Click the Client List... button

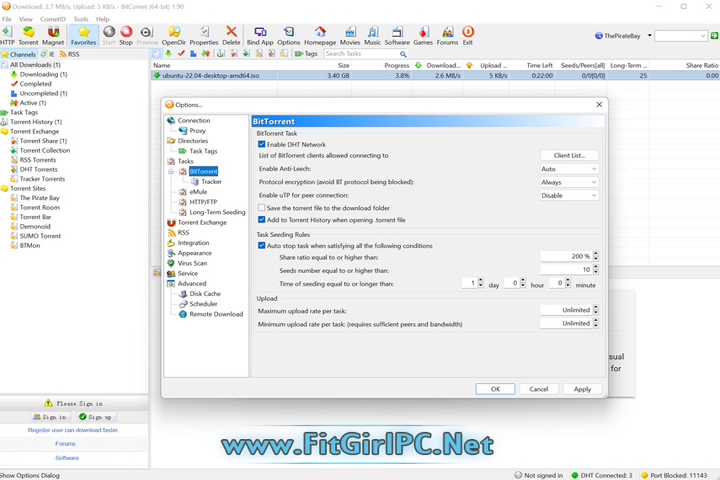tap(569, 155)
